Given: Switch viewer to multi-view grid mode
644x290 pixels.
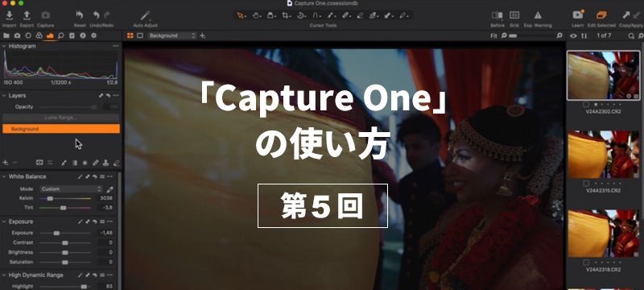Looking at the screenshot, I should 130,35.
